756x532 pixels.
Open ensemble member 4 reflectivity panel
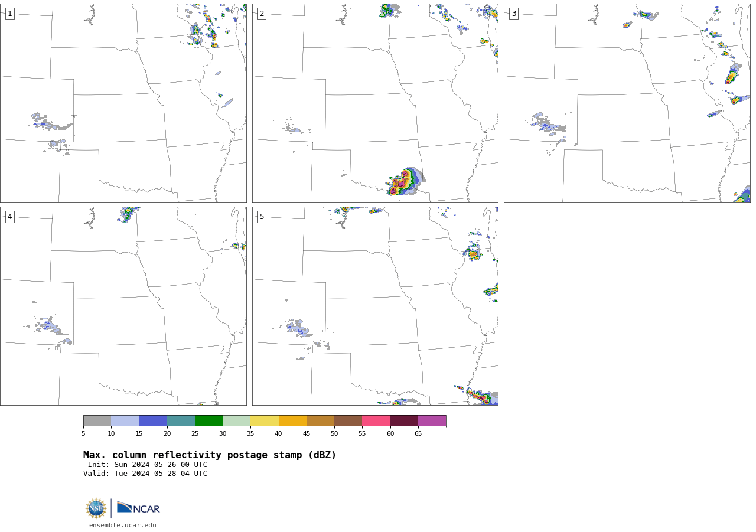pos(123,306)
